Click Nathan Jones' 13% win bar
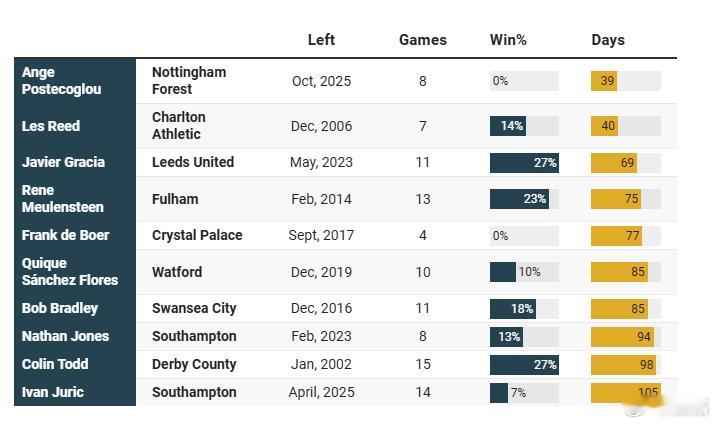This screenshot has height=425, width=717. pos(507,336)
